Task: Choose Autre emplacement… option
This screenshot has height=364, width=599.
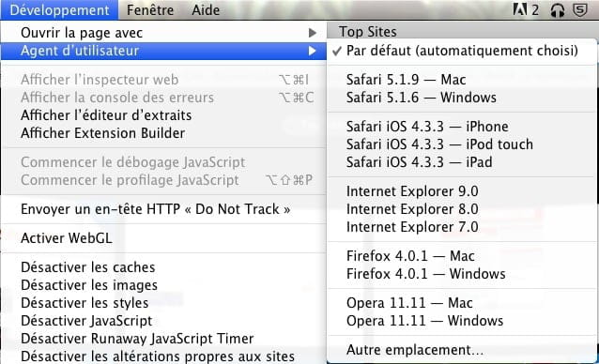Action: click(462, 350)
